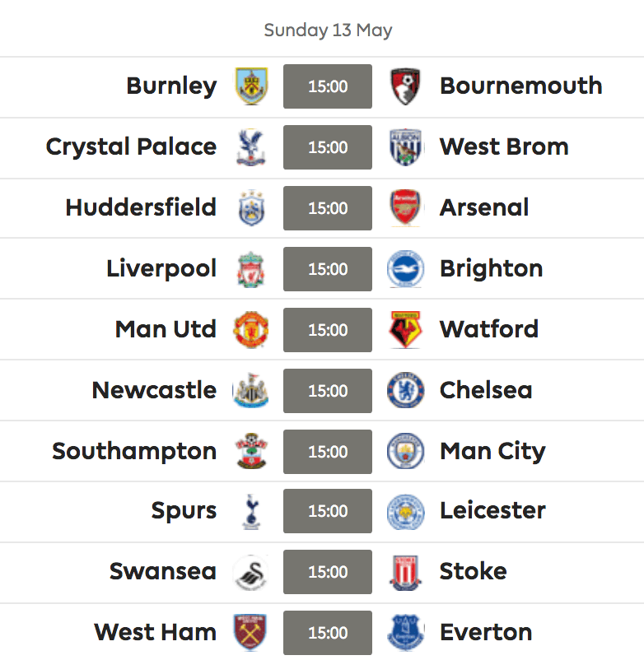Select the Everton club crest
Screen dimensions: 644x660
tap(405, 633)
